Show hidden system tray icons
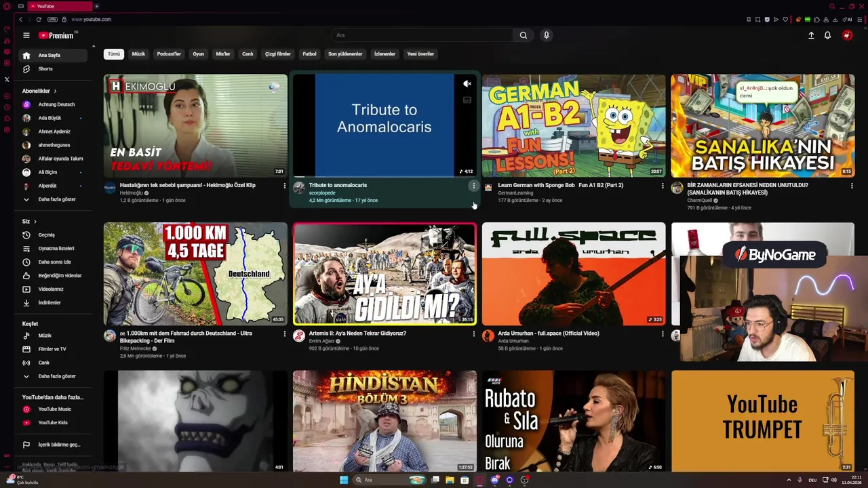 [788, 480]
